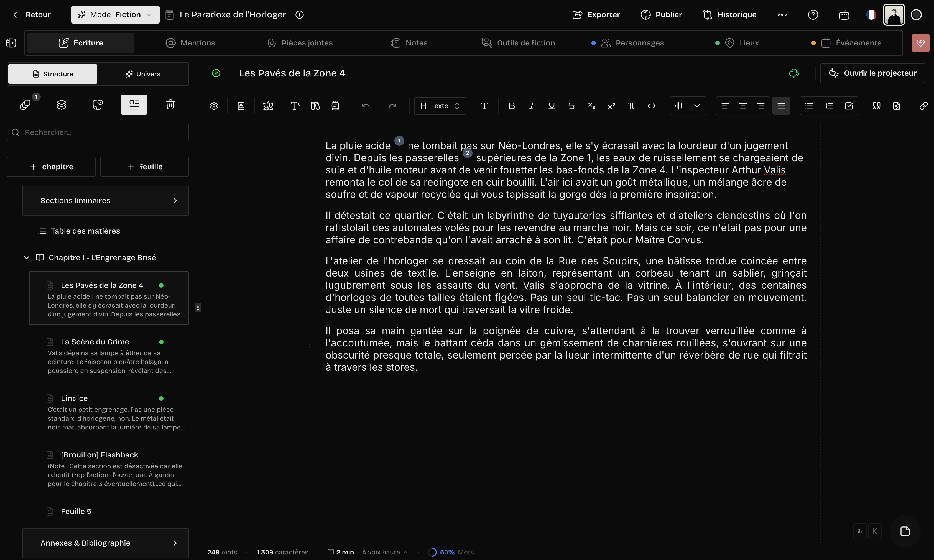Collapse Chapitre 1 - L'Engrenage Brisé
Viewport: 934px width, 560px height.
pos(26,257)
